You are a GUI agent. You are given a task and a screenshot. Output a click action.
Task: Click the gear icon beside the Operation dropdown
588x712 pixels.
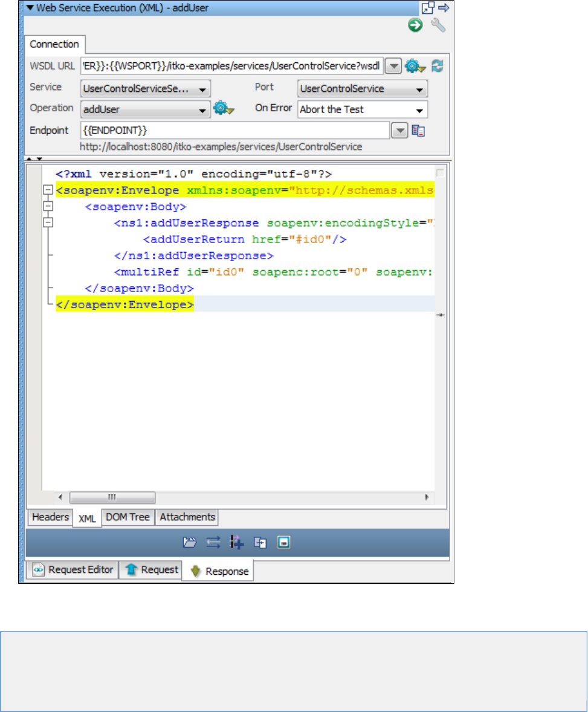[x=224, y=109]
